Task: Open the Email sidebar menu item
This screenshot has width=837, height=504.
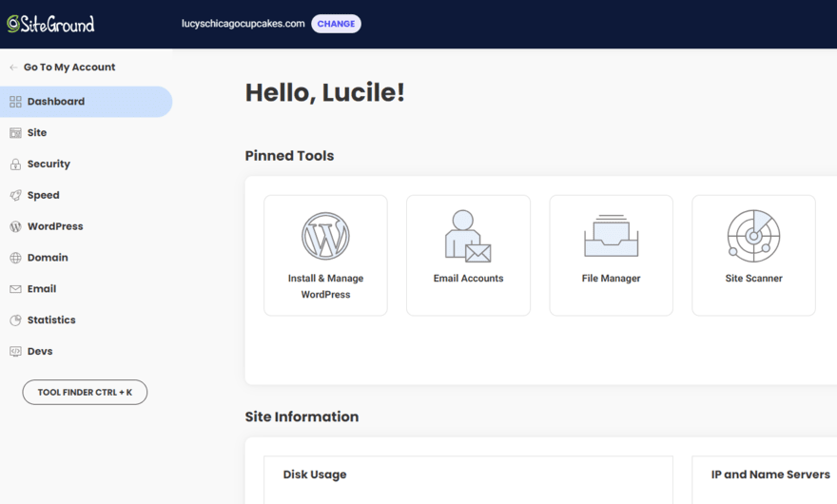Action: pos(42,289)
